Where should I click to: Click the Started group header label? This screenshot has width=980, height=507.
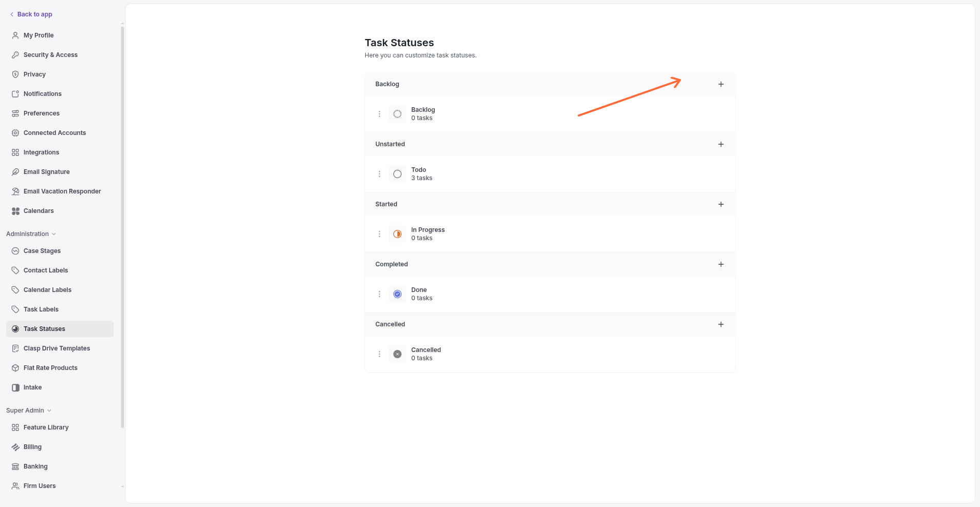[386, 204]
